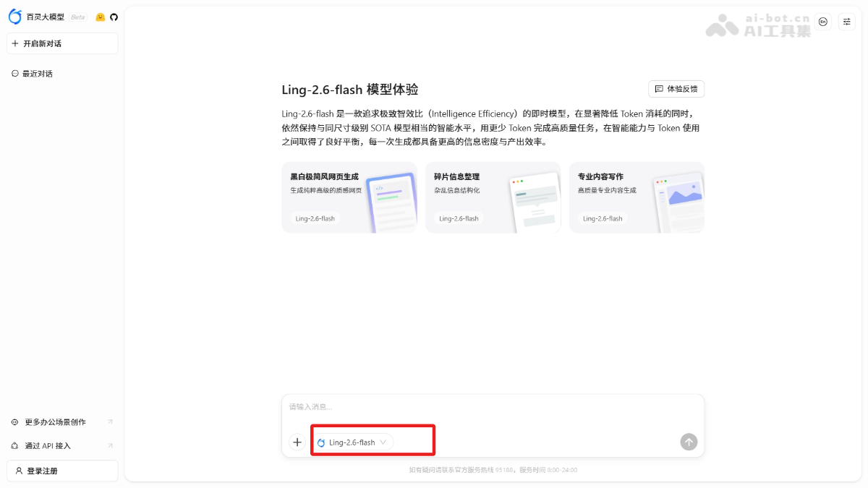Expand the Ling-2.6-flash model selector

pos(353,442)
